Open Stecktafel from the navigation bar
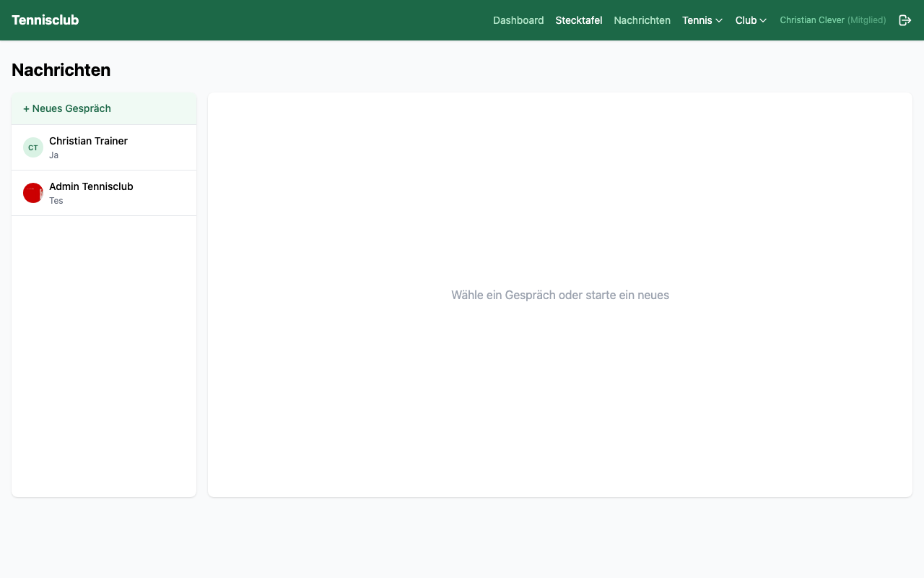Image resolution: width=924 pixels, height=578 pixels. pyautogui.click(x=578, y=20)
